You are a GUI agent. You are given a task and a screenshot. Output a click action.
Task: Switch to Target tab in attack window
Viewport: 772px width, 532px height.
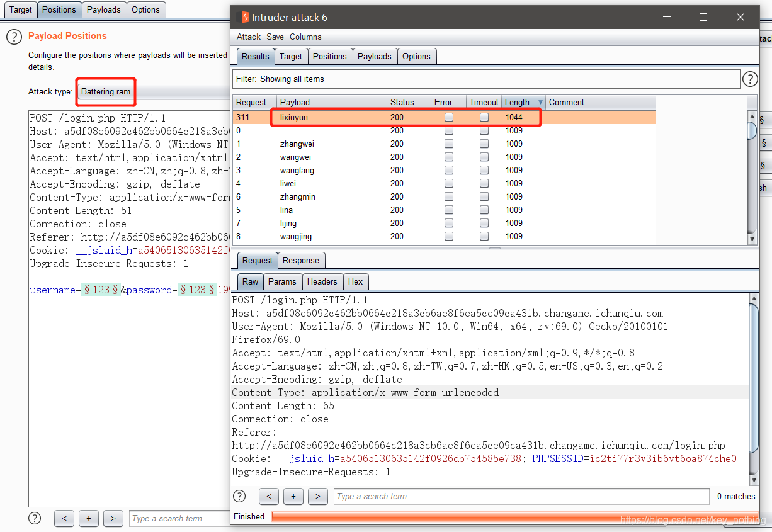pos(290,56)
